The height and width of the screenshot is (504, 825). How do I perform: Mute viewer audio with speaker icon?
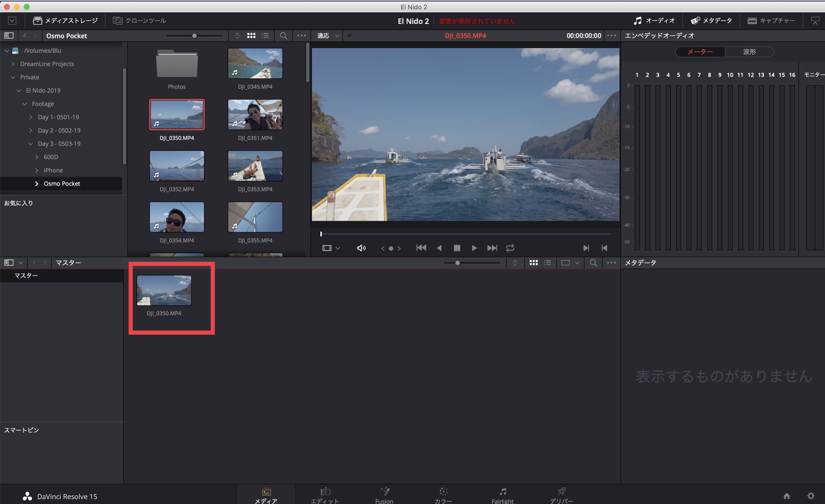[361, 248]
